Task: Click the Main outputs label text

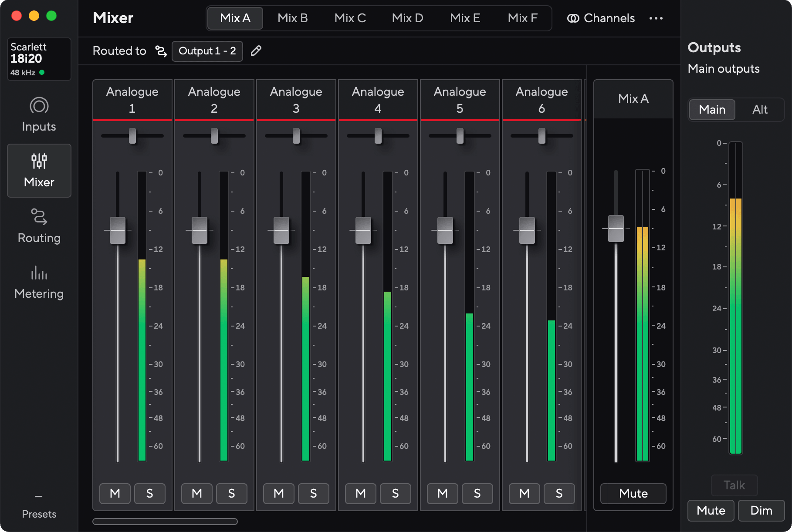Action: (724, 69)
